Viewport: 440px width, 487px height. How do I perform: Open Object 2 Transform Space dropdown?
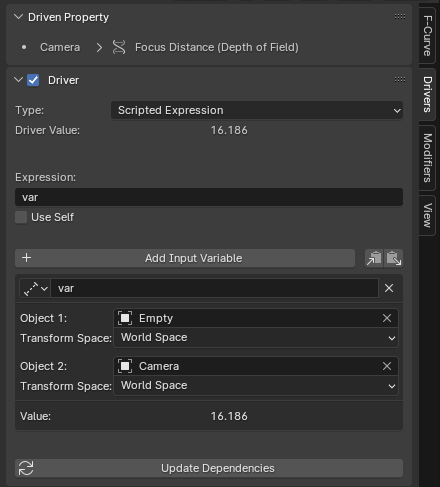[x=256, y=386]
